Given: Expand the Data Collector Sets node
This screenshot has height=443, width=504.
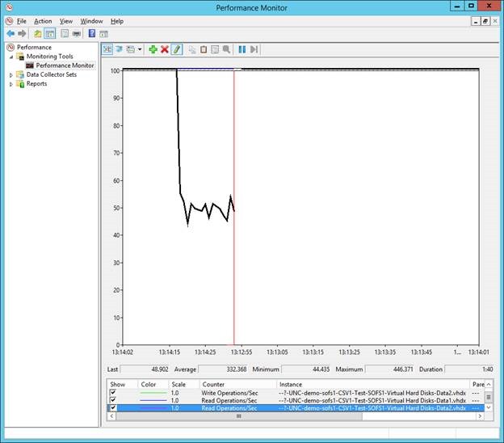Looking at the screenshot, I should coord(11,74).
